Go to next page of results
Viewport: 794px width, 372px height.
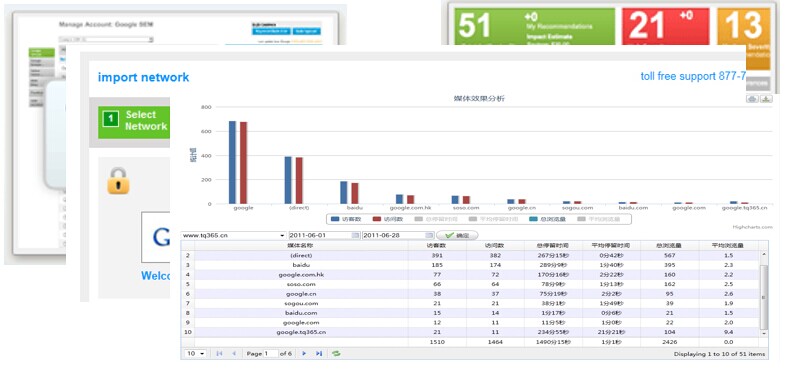(304, 354)
